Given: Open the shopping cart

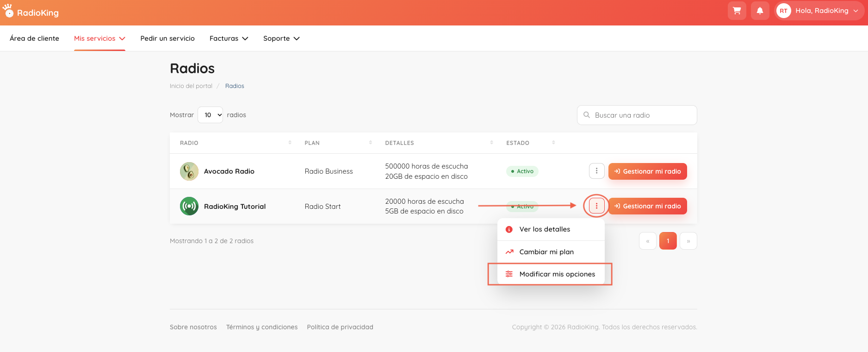Looking at the screenshot, I should pos(737,11).
